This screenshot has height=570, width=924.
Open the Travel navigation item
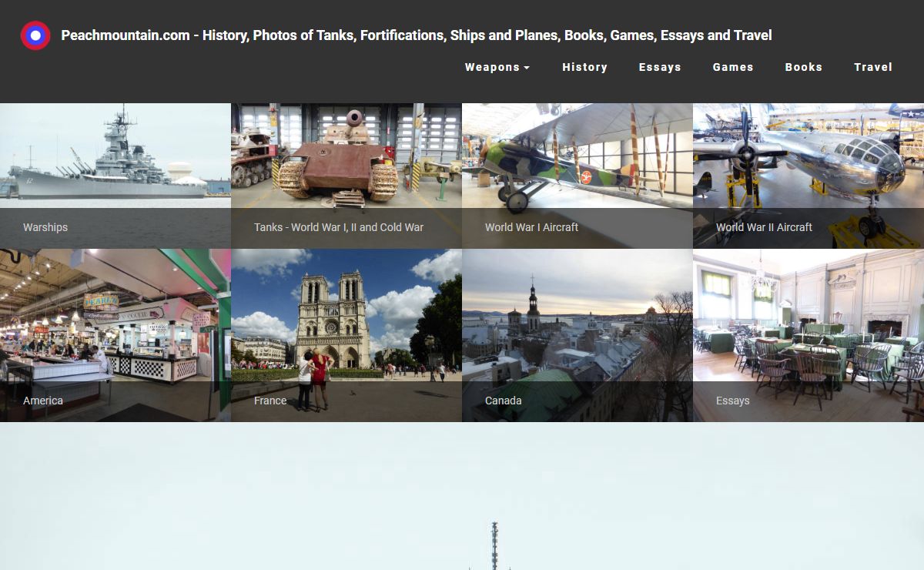(872, 67)
